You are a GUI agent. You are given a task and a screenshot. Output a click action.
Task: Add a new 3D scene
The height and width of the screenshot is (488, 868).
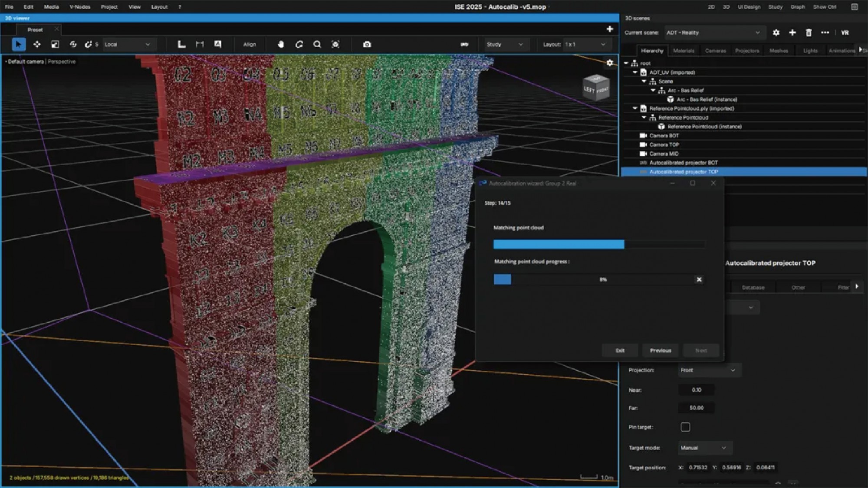792,33
